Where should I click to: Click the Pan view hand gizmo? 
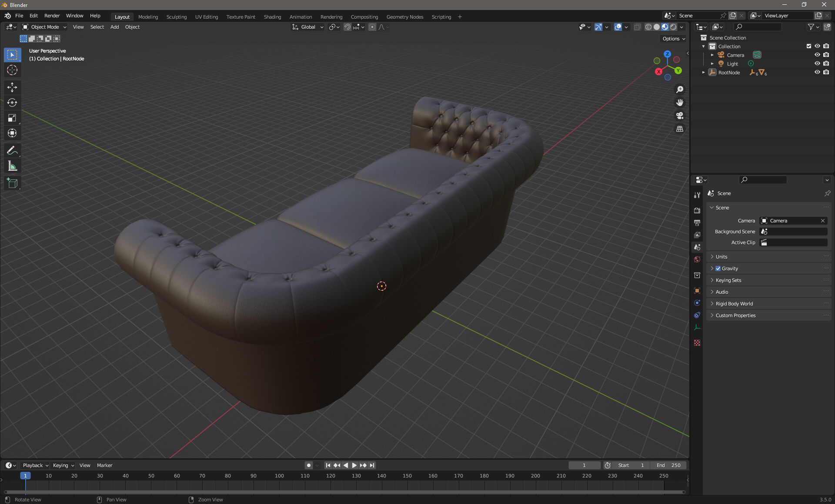point(679,103)
